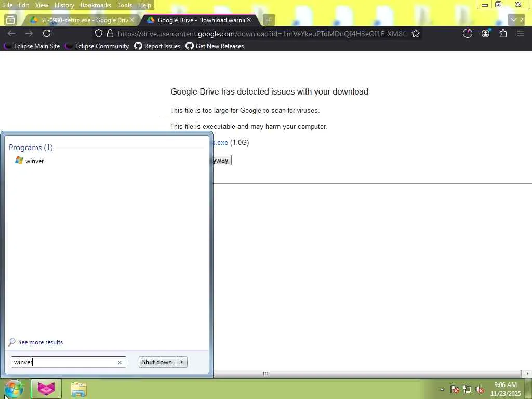Screen dimensions: 532x399
Task: Open the History menu
Action: 64,5
